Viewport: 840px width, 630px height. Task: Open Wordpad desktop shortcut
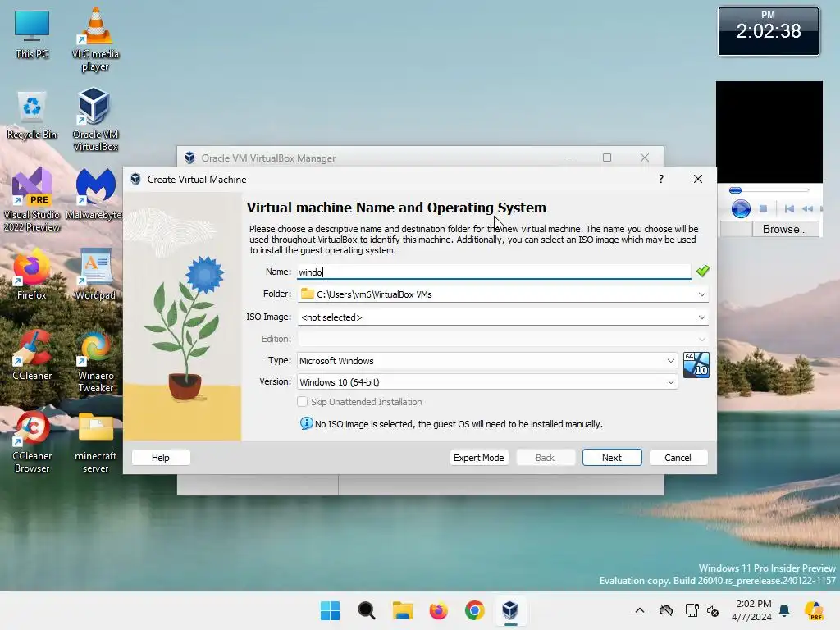(95, 274)
